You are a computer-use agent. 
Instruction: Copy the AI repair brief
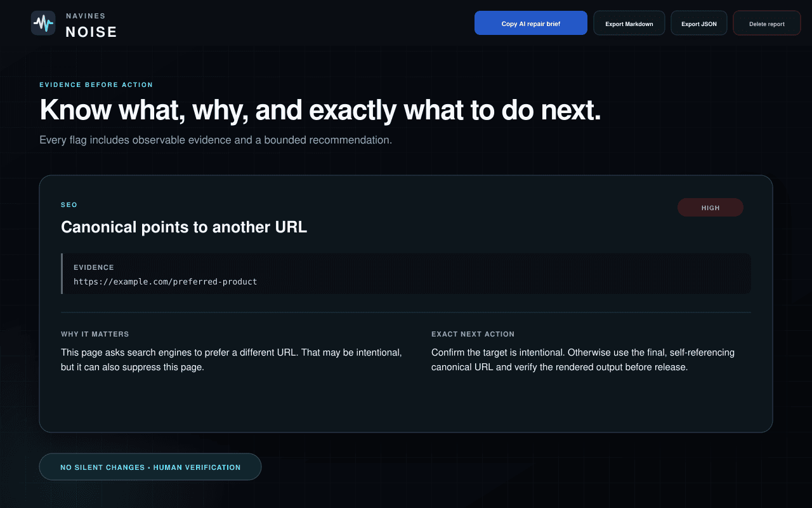(x=531, y=23)
